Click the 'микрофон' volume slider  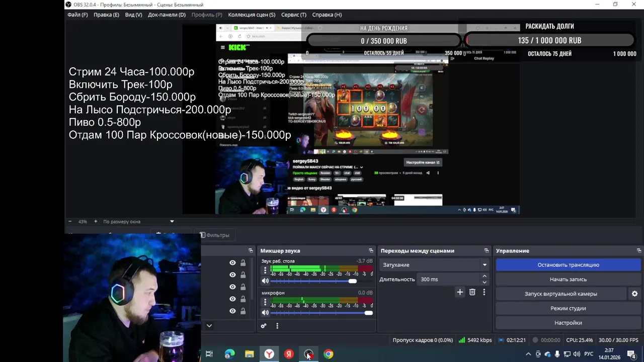pyautogui.click(x=321, y=313)
